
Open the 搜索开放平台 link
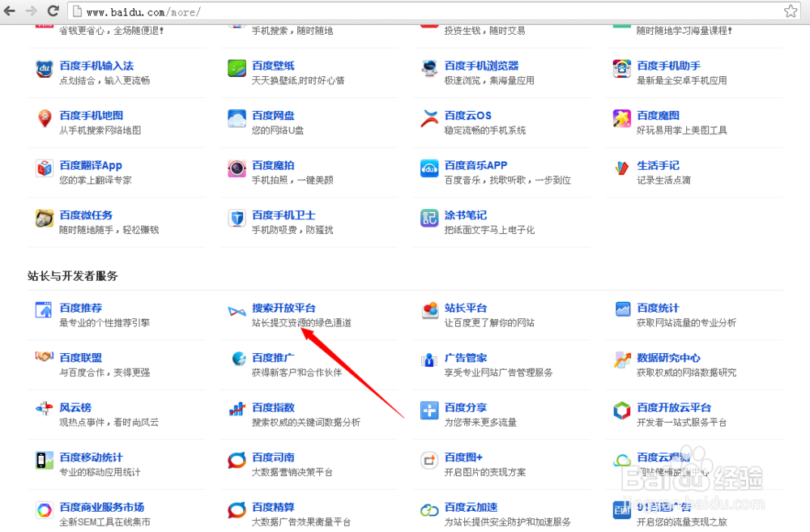[283, 309]
